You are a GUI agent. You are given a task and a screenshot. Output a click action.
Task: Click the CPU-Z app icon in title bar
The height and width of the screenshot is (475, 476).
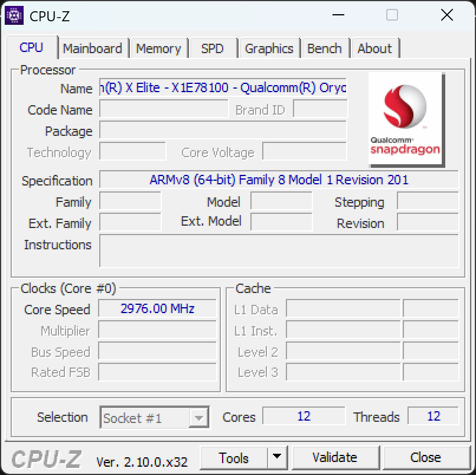tap(14, 15)
